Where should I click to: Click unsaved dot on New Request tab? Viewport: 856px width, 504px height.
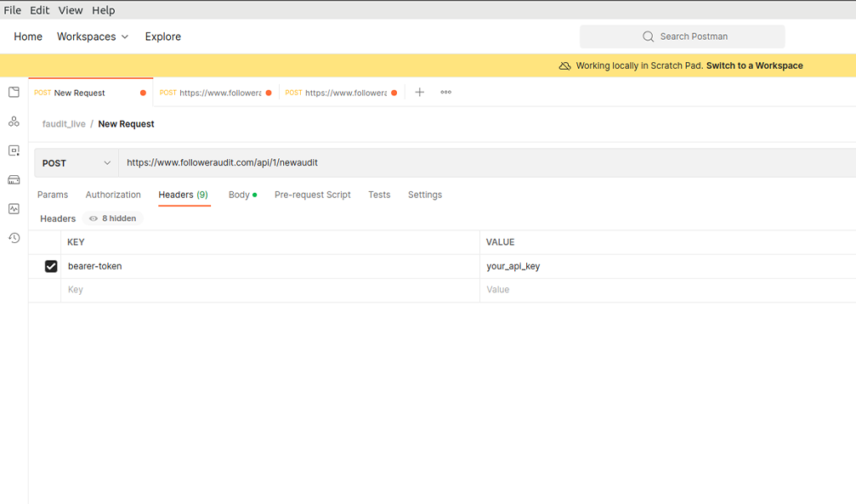[143, 93]
